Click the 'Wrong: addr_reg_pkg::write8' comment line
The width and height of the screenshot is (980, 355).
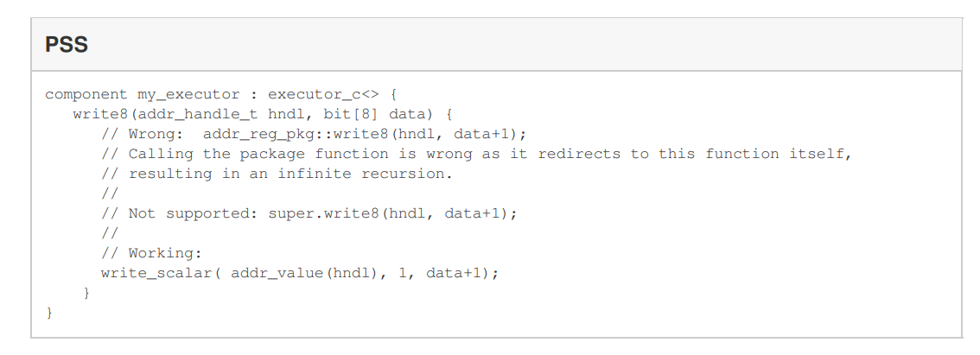314,135
